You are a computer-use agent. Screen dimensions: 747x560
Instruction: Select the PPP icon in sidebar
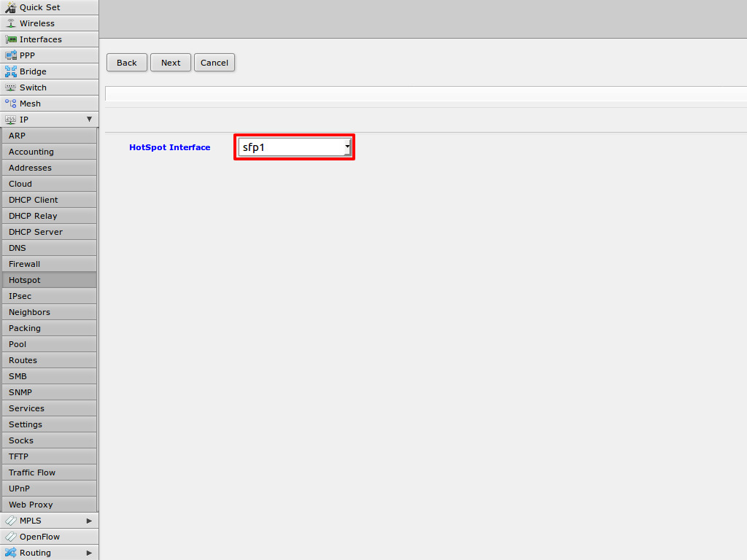tap(10, 55)
